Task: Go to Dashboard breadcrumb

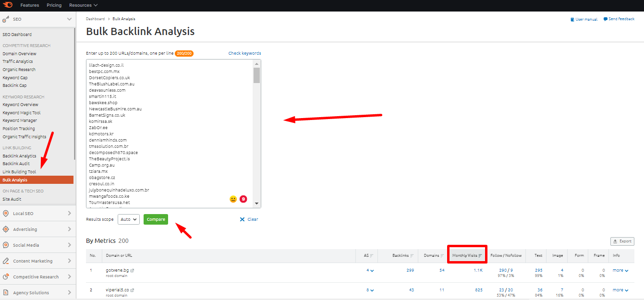Action: click(x=95, y=19)
